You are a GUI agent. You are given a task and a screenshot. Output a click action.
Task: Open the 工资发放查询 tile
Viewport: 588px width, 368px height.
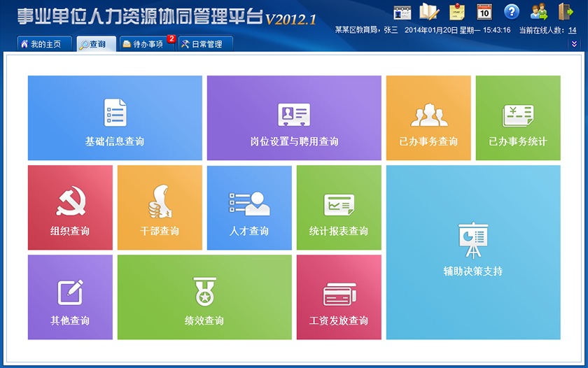point(339,297)
